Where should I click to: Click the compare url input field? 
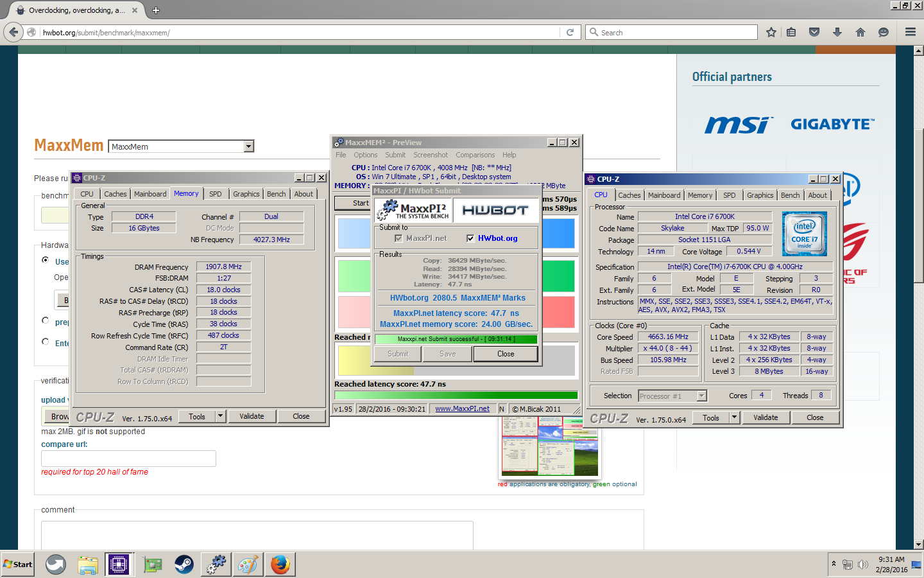click(128, 459)
